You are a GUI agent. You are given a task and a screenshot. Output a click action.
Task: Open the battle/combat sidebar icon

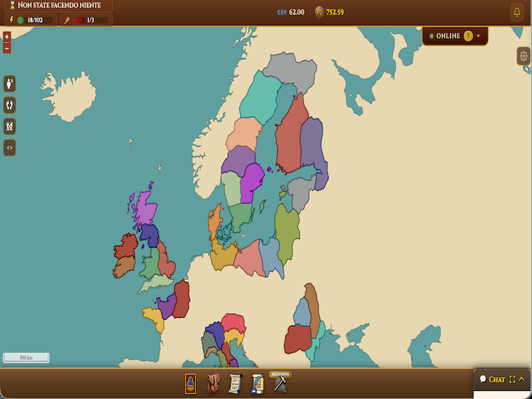pyautogui.click(x=9, y=126)
